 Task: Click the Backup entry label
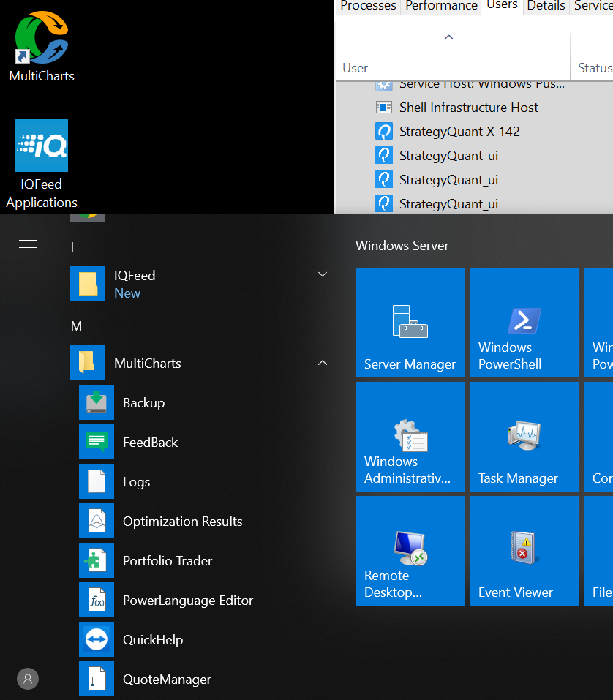pyautogui.click(x=144, y=403)
